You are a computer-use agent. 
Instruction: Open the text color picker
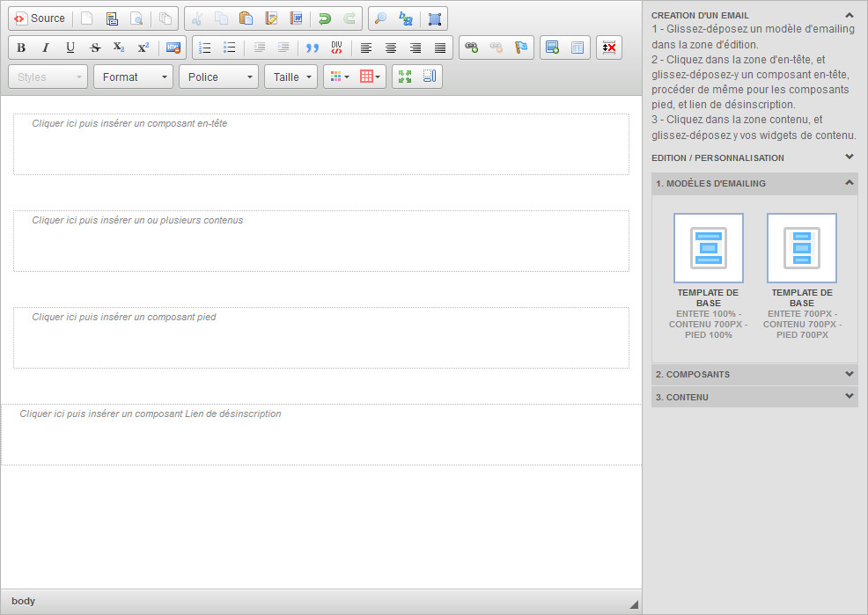click(x=339, y=77)
